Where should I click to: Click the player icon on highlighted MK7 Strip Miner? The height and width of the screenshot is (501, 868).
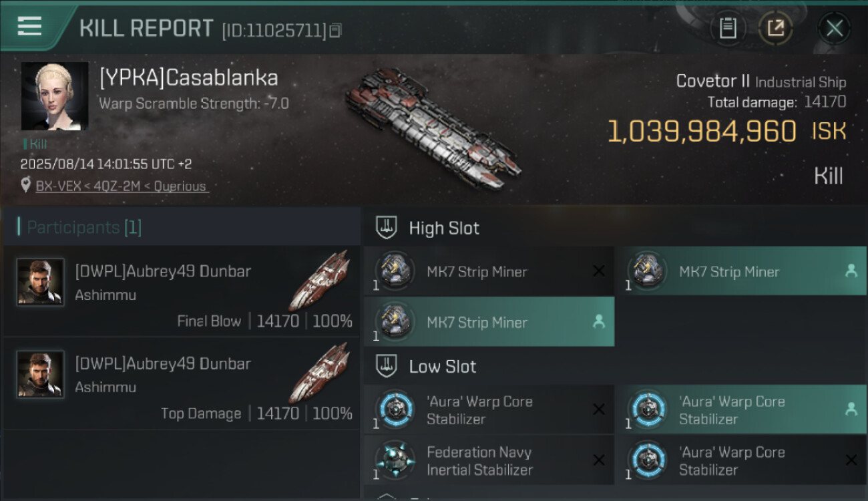click(851, 271)
